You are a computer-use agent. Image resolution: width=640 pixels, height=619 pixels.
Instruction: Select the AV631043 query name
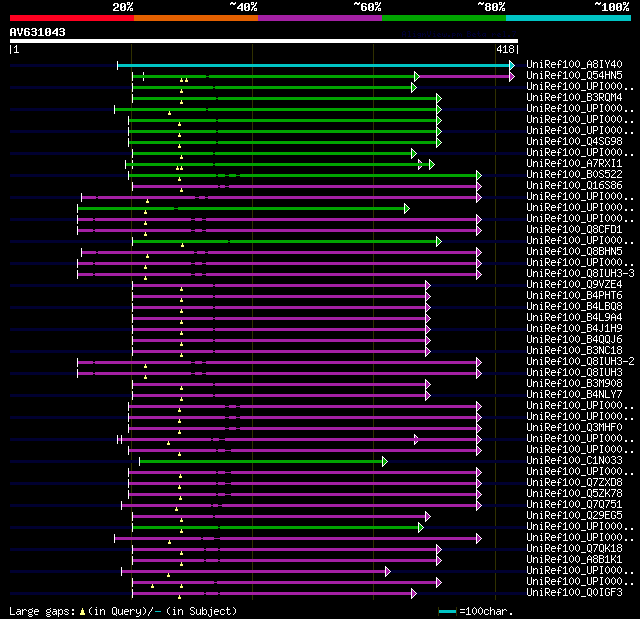coord(38,32)
